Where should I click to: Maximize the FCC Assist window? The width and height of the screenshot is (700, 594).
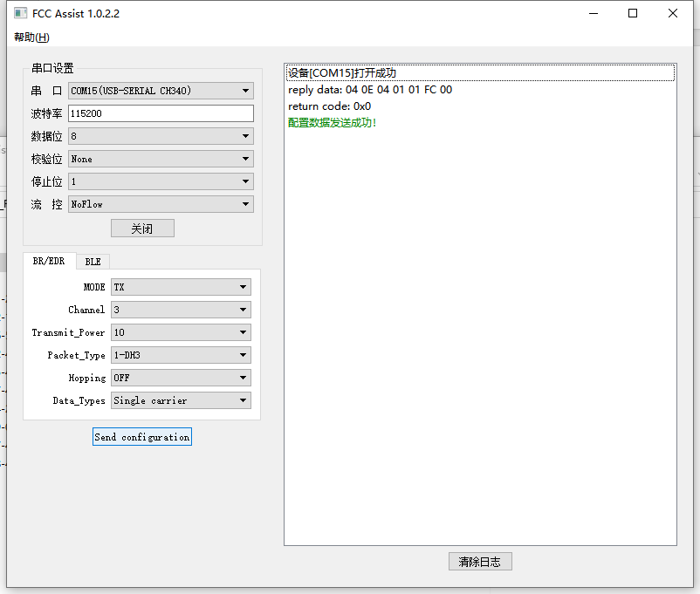click(633, 13)
